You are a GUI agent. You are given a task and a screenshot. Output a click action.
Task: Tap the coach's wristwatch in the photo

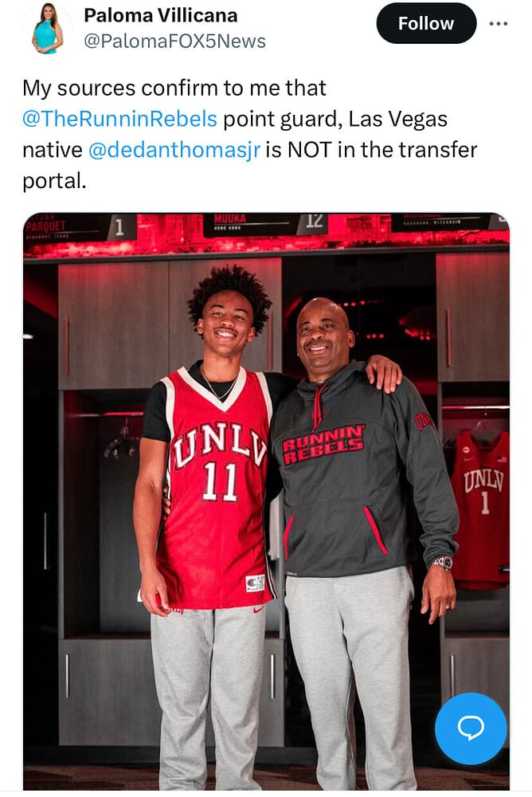[443, 562]
